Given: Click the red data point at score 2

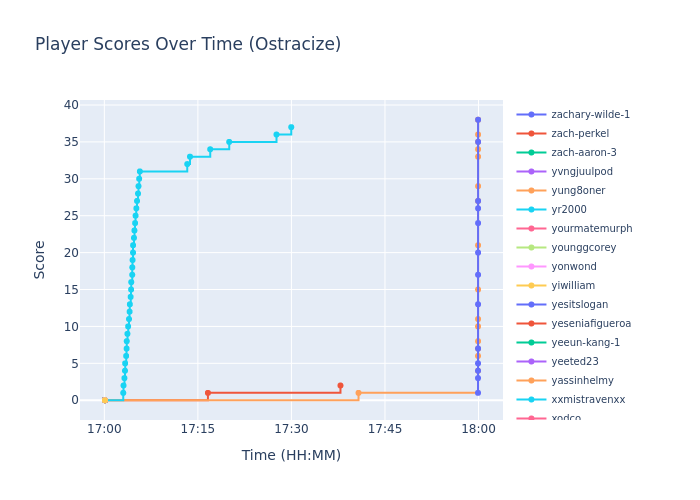Looking at the screenshot, I should pos(340,385).
